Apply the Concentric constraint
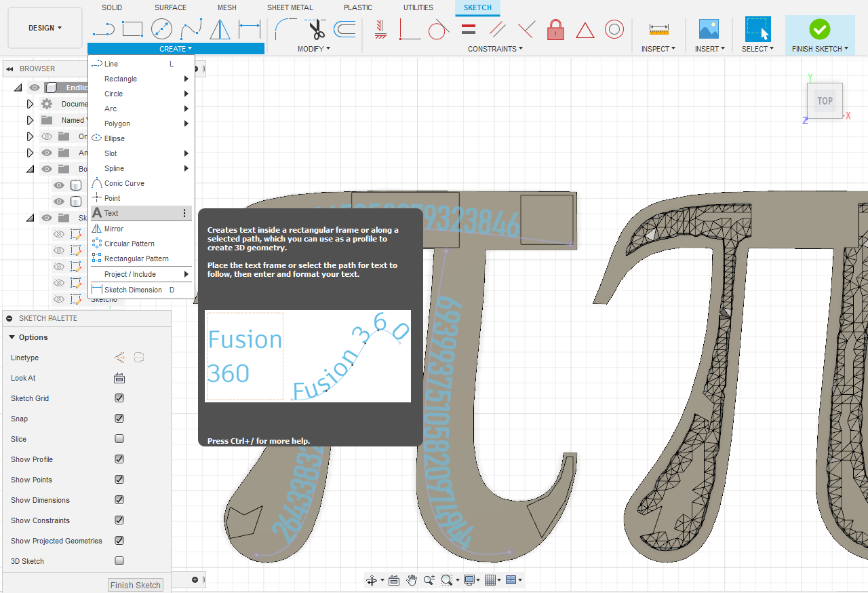This screenshot has height=593, width=868. [614, 29]
